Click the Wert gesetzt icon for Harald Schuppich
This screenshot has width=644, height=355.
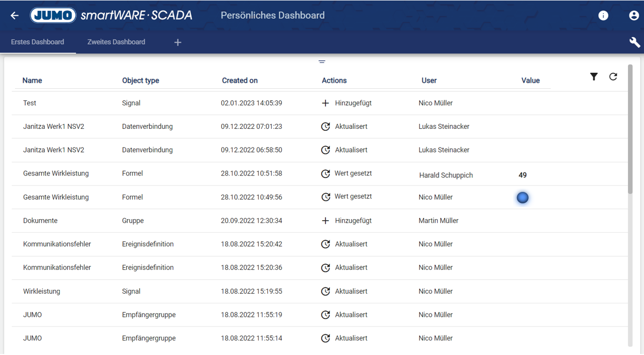[x=326, y=174]
